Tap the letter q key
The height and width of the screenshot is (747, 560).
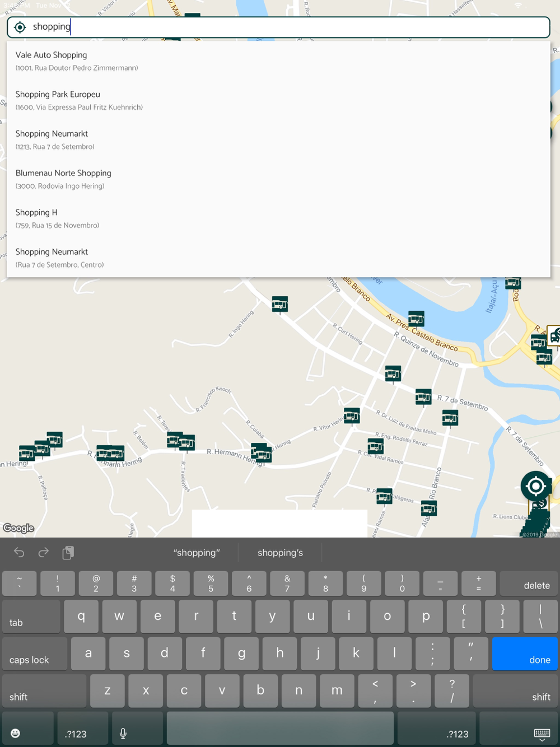pos(81,617)
